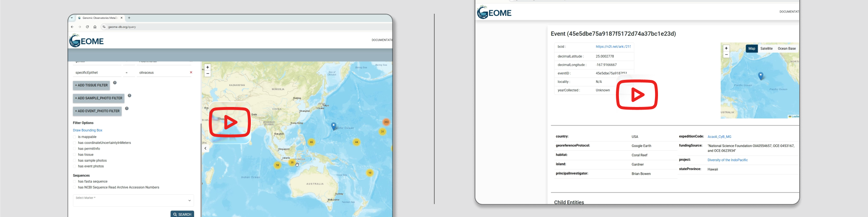
Task: Reload the page in browser toolbar
Action: (87, 27)
